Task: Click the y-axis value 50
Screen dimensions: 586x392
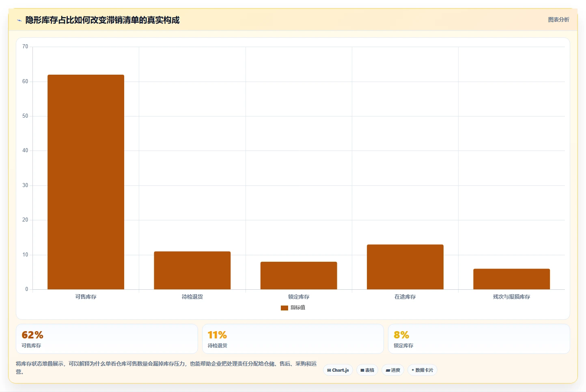Action: click(25, 116)
